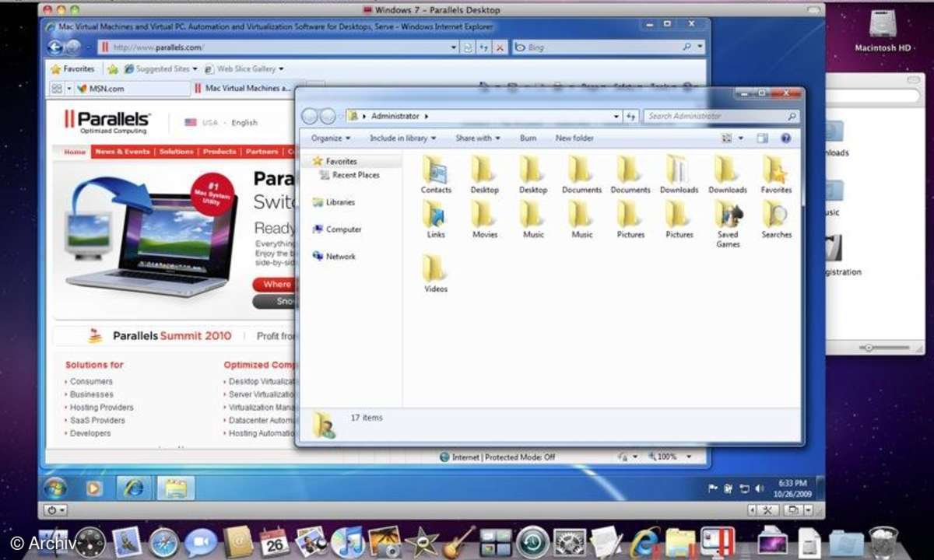
Task: Open the Trash in the Mac Dock
Action: click(883, 542)
